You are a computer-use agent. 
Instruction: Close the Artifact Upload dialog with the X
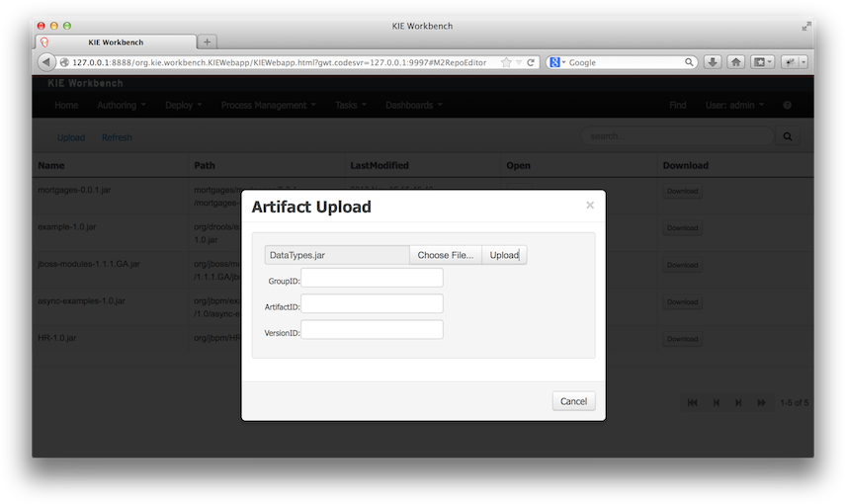coord(590,205)
